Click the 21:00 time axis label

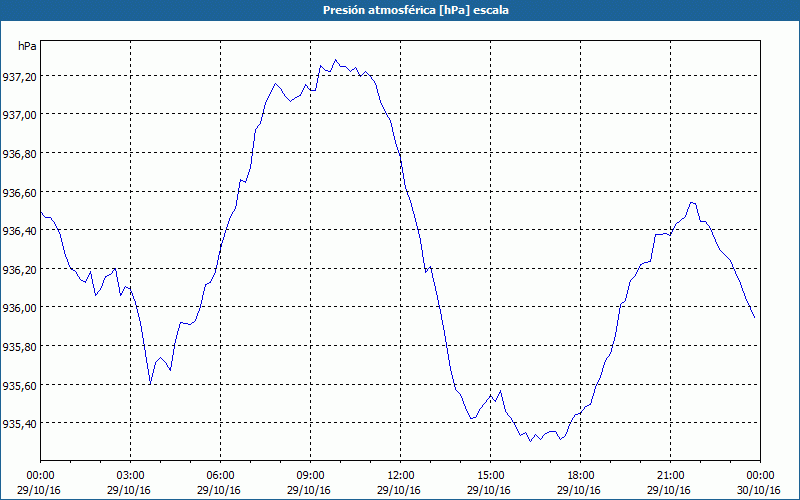pos(670,476)
